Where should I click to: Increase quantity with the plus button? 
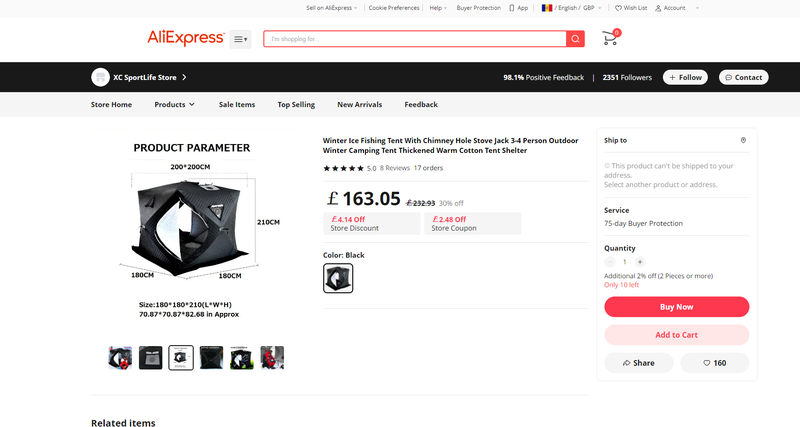[640, 262]
